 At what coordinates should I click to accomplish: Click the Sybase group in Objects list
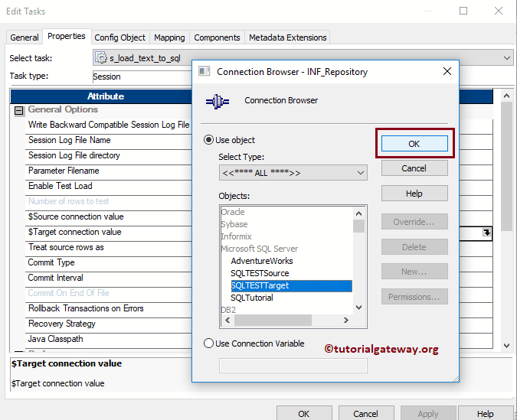click(234, 224)
